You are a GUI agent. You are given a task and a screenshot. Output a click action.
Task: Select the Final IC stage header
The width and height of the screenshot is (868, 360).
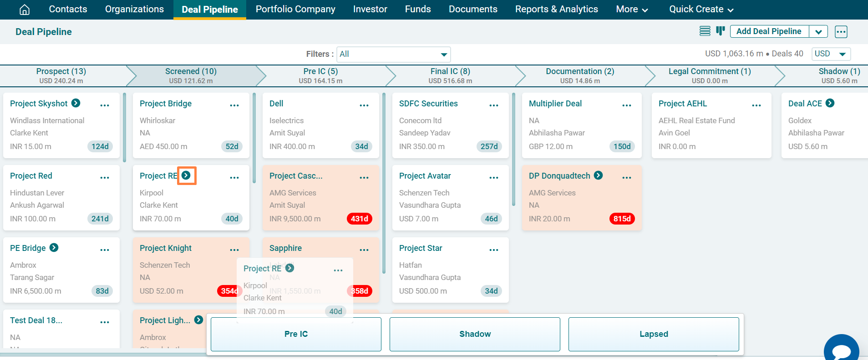click(450, 75)
